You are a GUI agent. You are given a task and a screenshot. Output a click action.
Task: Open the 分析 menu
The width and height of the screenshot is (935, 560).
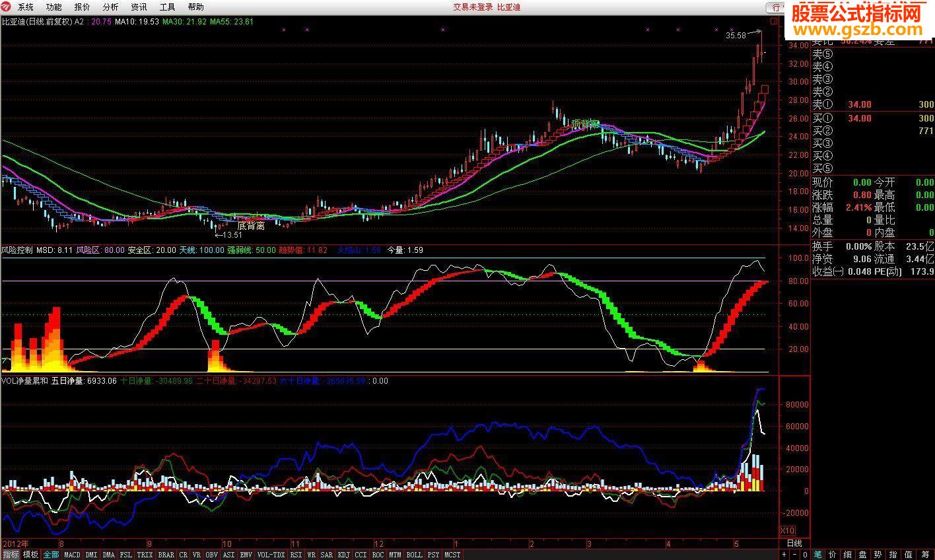111,7
